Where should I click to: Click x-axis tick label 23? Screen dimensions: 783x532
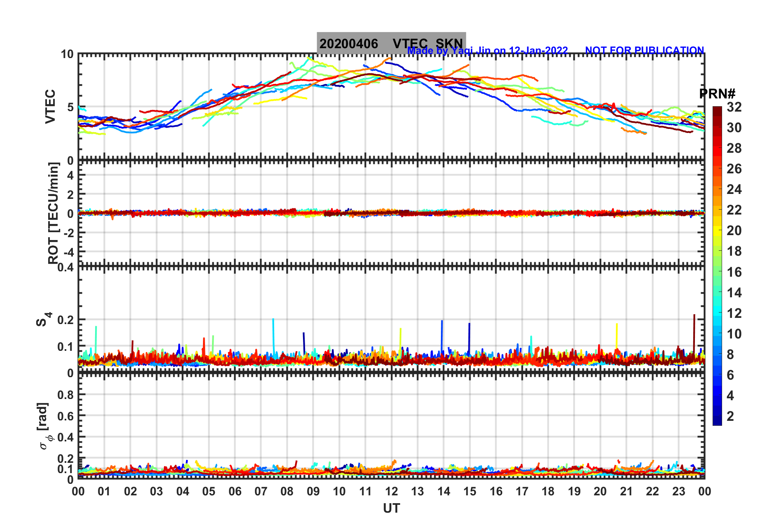pyautogui.click(x=678, y=491)
